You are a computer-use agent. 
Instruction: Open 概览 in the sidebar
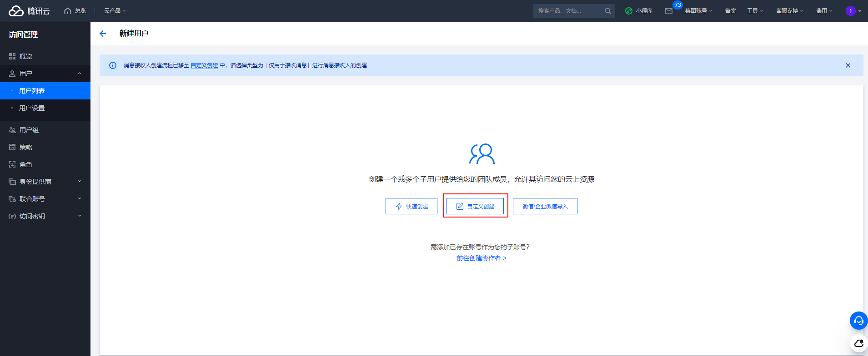[45, 56]
